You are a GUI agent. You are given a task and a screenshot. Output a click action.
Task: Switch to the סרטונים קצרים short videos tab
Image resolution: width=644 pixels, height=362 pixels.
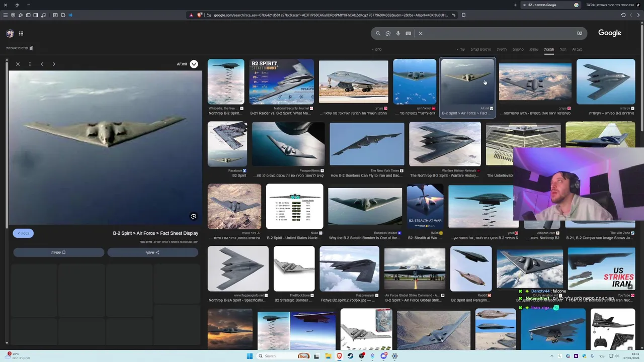(x=480, y=49)
